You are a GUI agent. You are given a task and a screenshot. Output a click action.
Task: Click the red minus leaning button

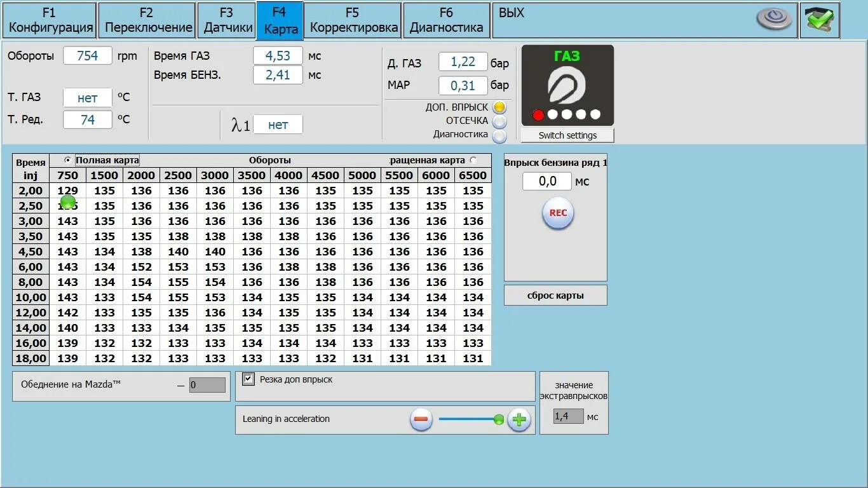coord(421,419)
